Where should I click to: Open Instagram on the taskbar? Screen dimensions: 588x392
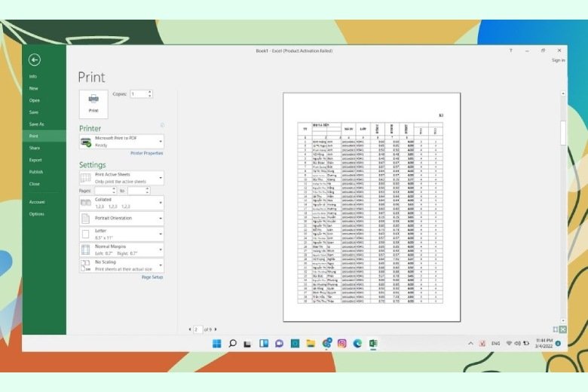tap(341, 344)
